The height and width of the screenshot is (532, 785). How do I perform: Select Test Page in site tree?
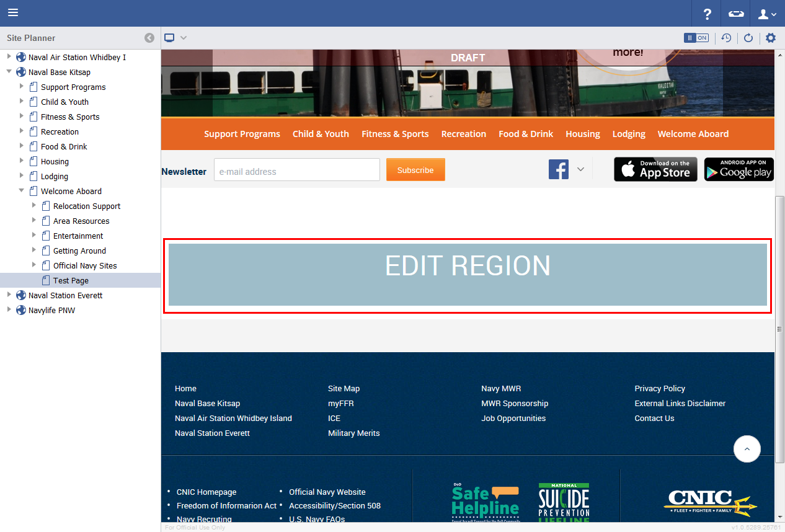71,280
